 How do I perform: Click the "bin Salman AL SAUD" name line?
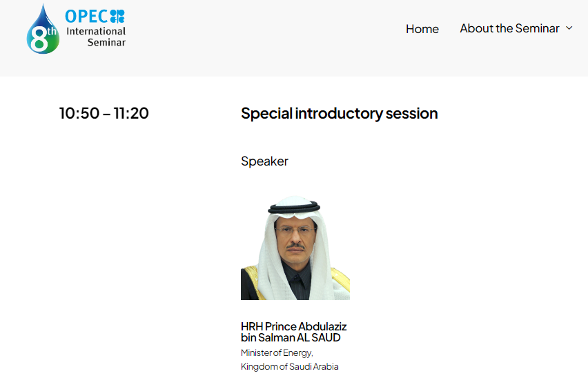[x=291, y=337]
